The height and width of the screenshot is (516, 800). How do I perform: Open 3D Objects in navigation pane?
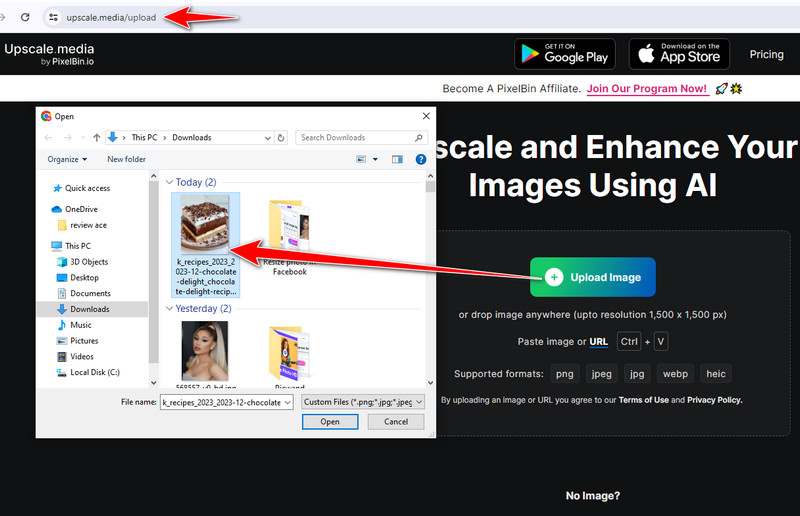pos(83,261)
